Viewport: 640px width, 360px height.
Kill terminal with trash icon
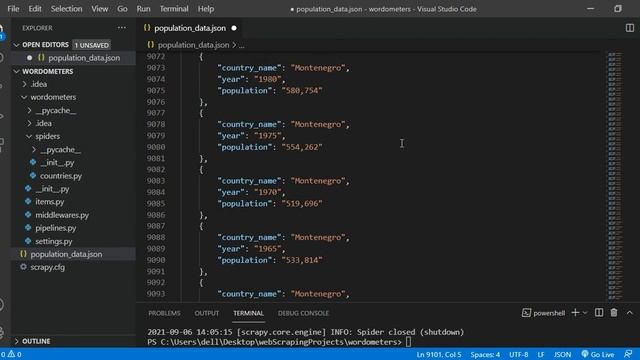[614, 313]
